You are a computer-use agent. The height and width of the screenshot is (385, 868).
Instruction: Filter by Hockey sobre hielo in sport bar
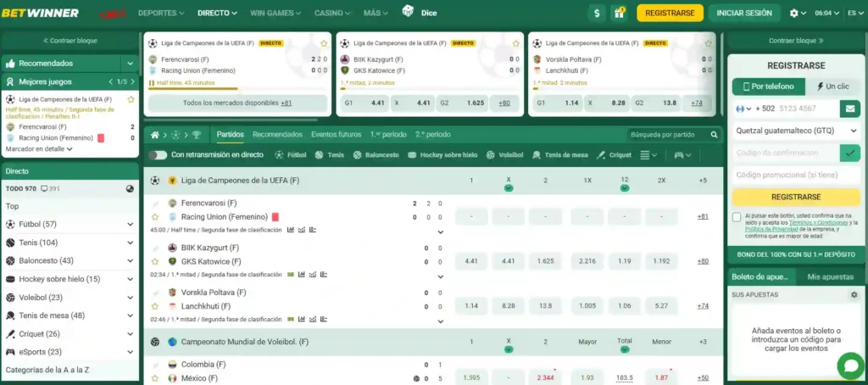tap(442, 155)
